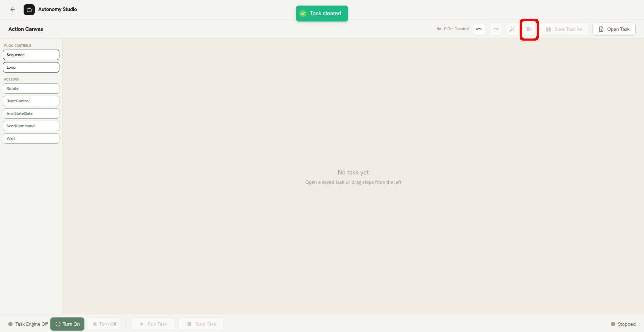Click the Autonomy Studio robot logo
The height and width of the screenshot is (332, 644).
(x=29, y=10)
